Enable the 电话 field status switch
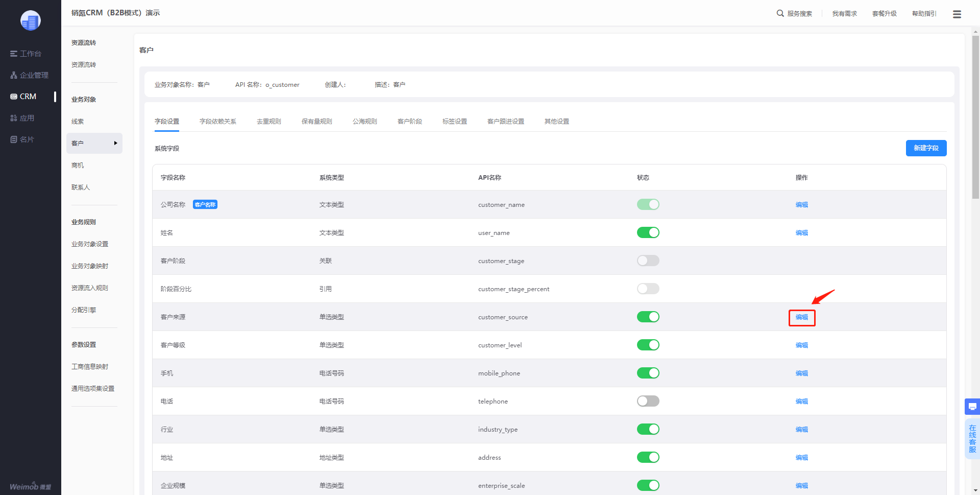This screenshot has width=980, height=495. pos(648,401)
